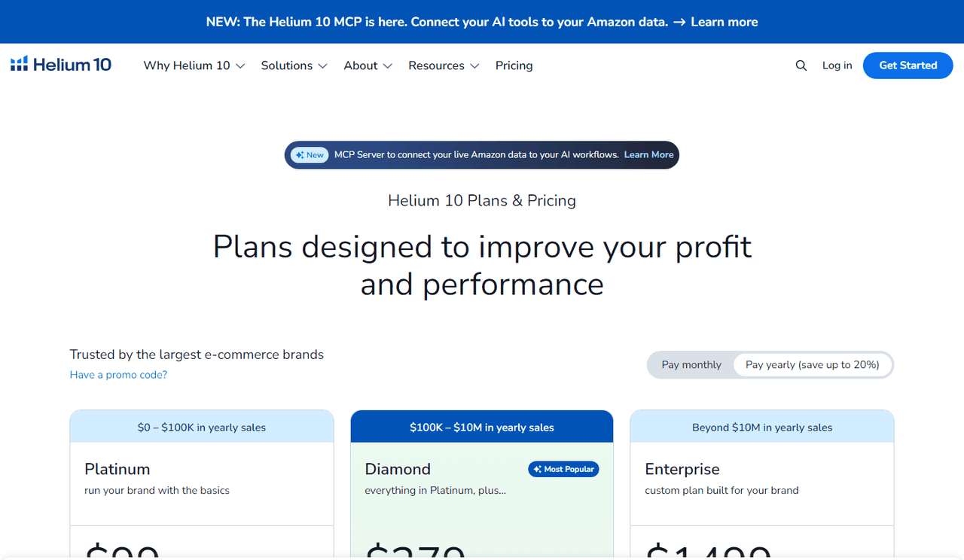Open search with the magnifying glass icon
Image resolution: width=964 pixels, height=560 pixels.
801,65
